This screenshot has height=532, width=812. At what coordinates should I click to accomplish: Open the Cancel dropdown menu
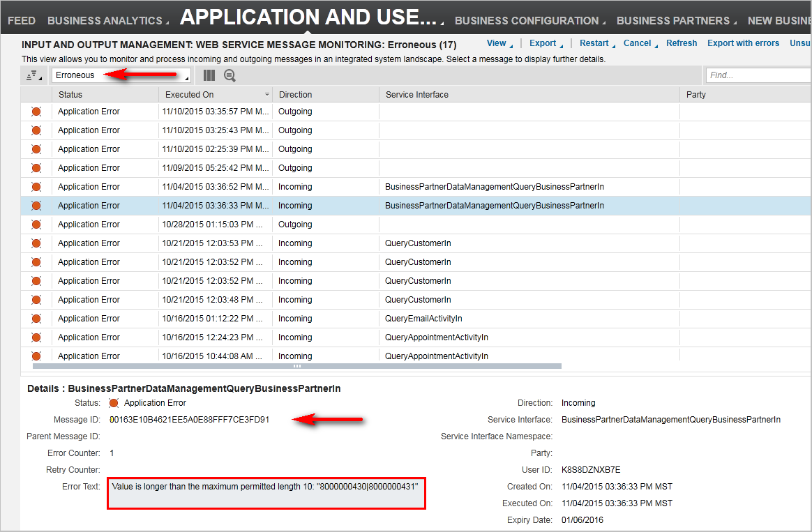point(639,43)
